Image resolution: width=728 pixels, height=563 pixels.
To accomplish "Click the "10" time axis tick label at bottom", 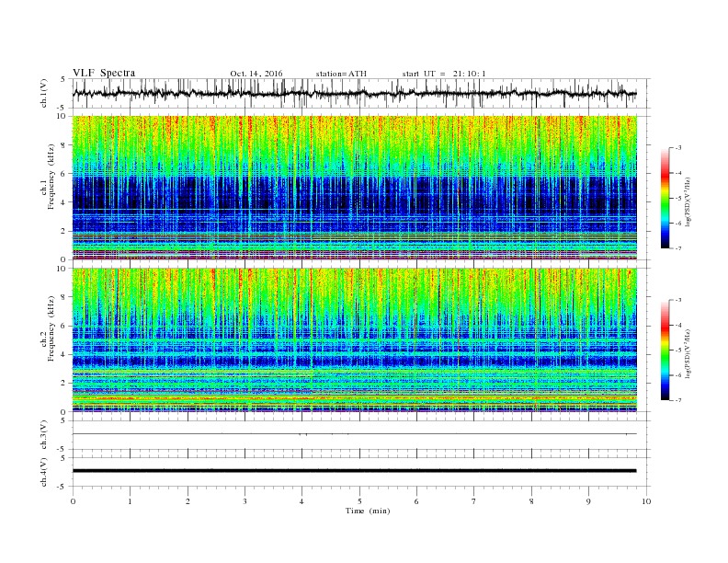I will tap(646, 501).
